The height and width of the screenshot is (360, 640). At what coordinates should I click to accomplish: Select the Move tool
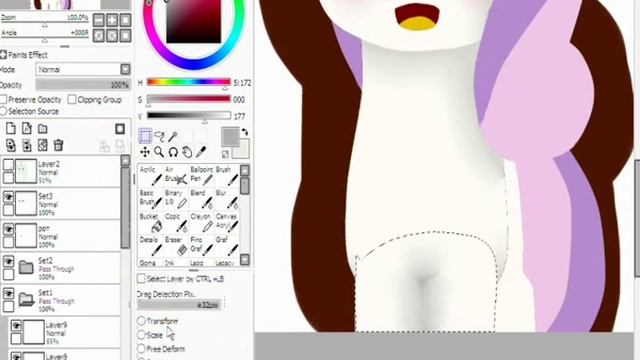click(x=145, y=152)
